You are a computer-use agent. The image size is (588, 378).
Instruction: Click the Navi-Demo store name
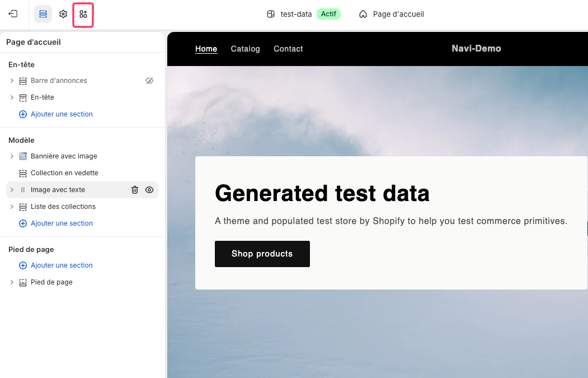pos(476,48)
